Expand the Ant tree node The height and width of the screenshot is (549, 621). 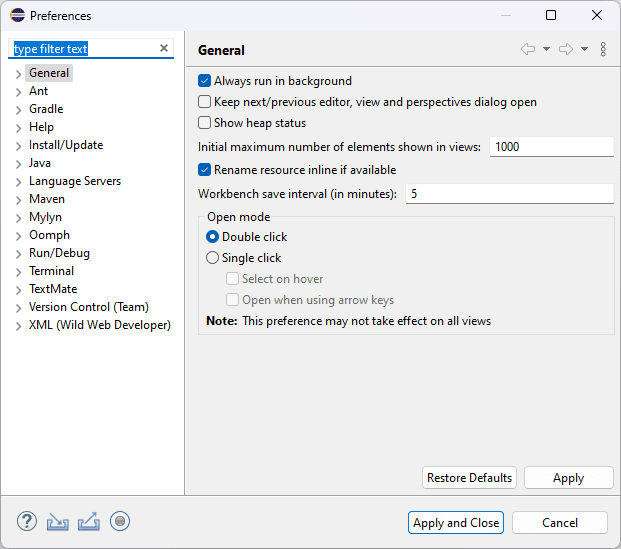(x=18, y=92)
